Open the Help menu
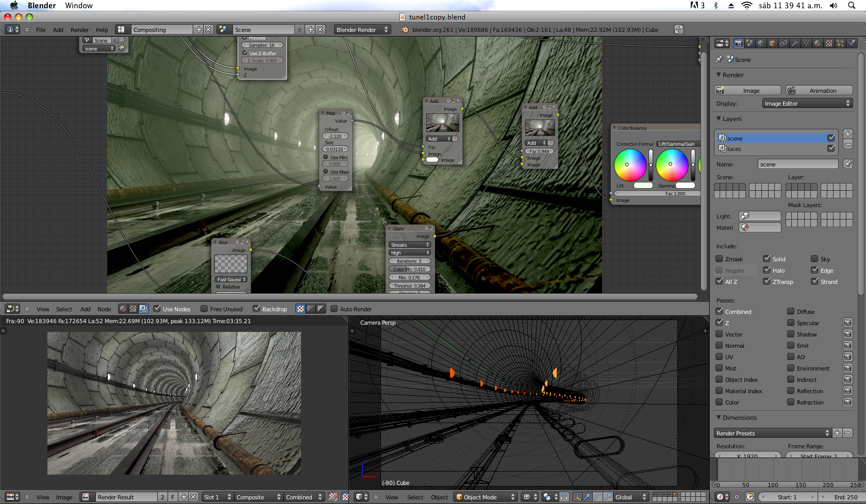The width and height of the screenshot is (866, 504). [x=102, y=30]
